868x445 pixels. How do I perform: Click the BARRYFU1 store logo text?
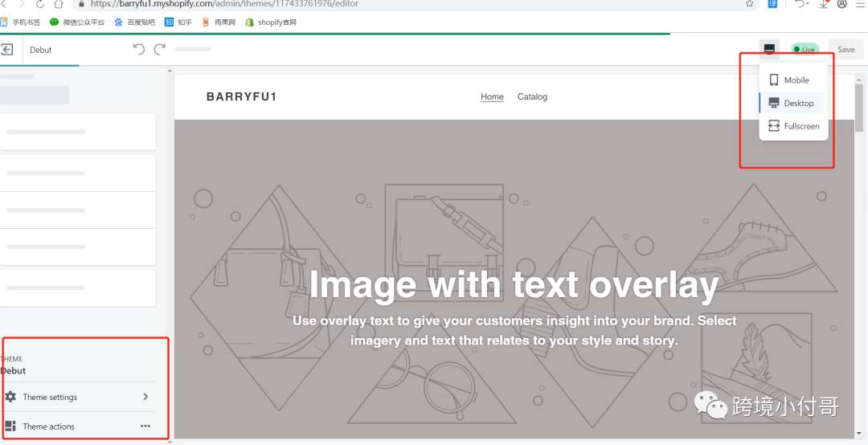tap(241, 97)
